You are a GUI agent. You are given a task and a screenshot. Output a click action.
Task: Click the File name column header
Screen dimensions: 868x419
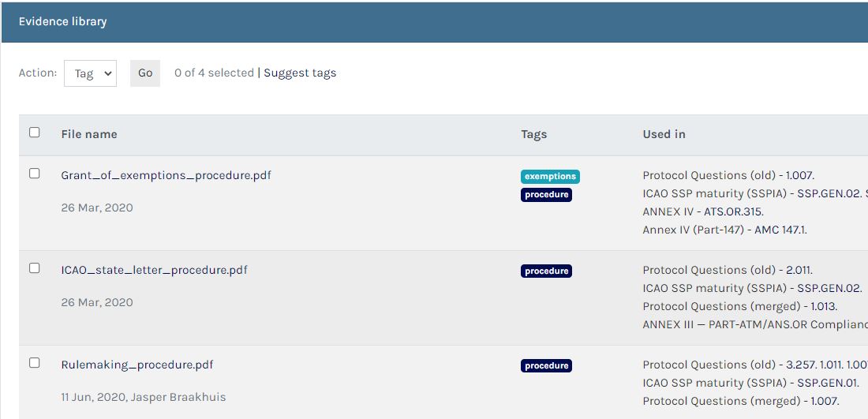89,134
